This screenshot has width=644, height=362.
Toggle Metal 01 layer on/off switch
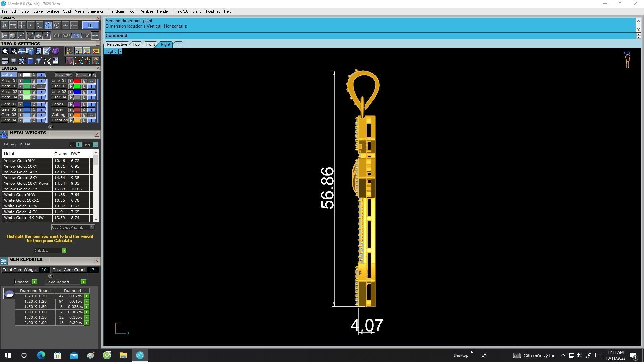(x=41, y=81)
